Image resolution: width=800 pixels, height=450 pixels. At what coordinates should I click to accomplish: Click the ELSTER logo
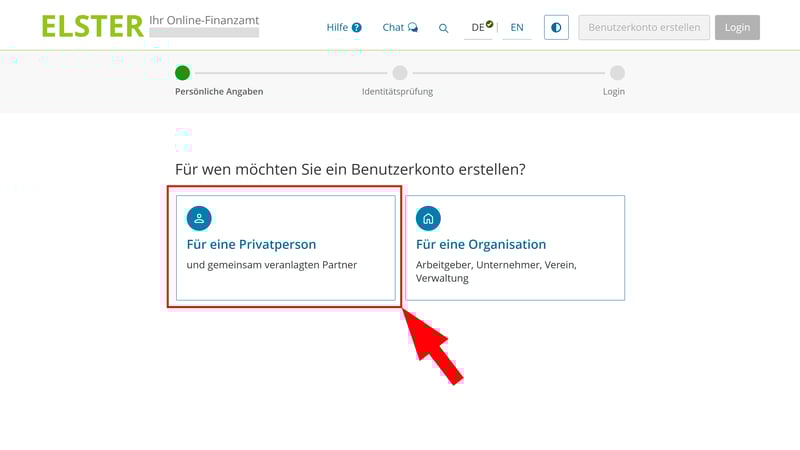[92, 27]
